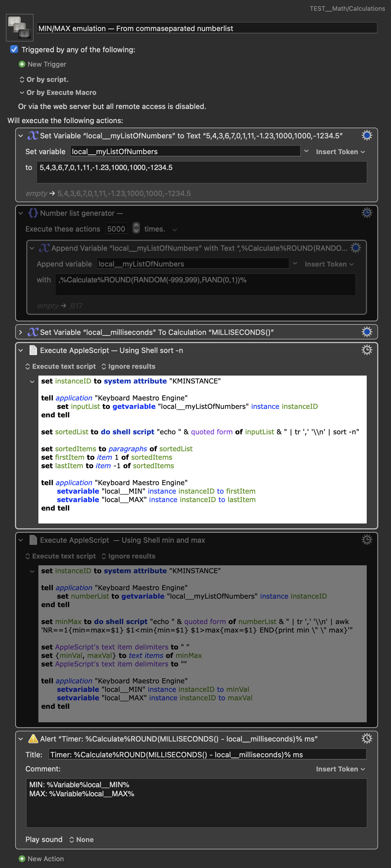Collapse the script text in Shell sort -n action
The height and width of the screenshot is (868, 391).
32,381
